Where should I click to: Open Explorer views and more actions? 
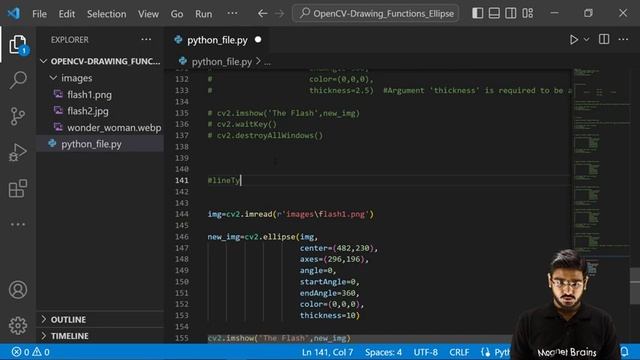pyautogui.click(x=146, y=40)
